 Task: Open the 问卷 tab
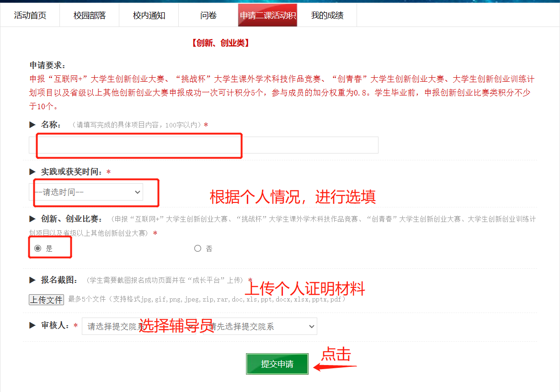[208, 16]
